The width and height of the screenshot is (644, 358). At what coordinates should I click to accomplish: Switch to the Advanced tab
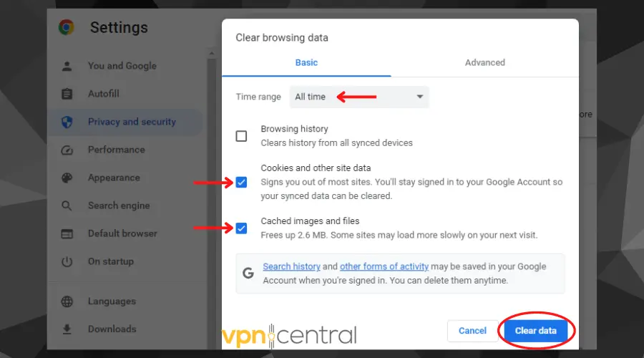click(x=484, y=62)
